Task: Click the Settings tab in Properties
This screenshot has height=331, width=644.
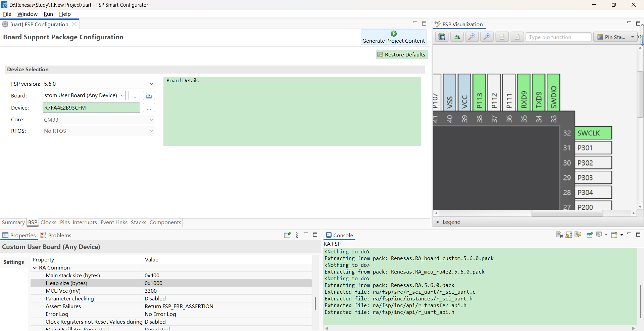Action: (14, 262)
